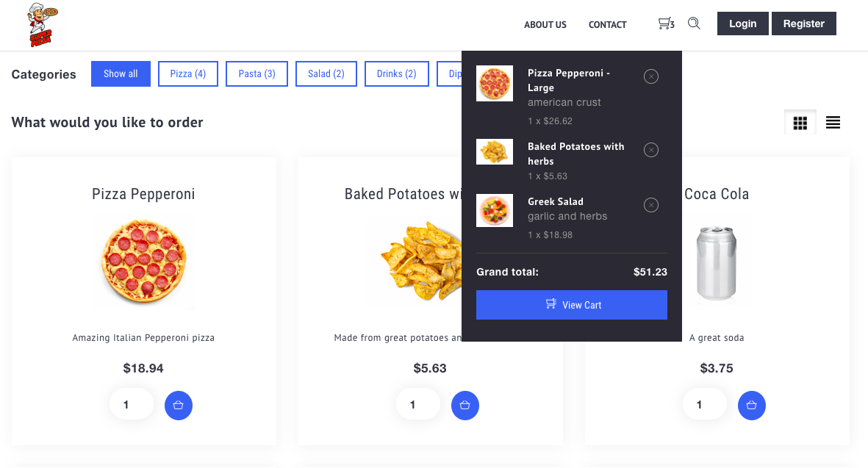
Task: Open the Contact page
Action: coord(607,25)
